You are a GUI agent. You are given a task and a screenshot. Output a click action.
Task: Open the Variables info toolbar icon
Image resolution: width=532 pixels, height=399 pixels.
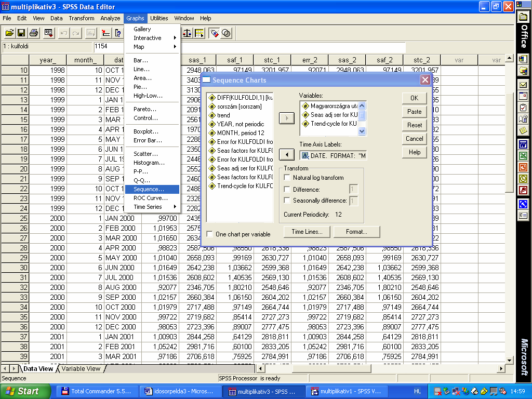click(x=118, y=33)
